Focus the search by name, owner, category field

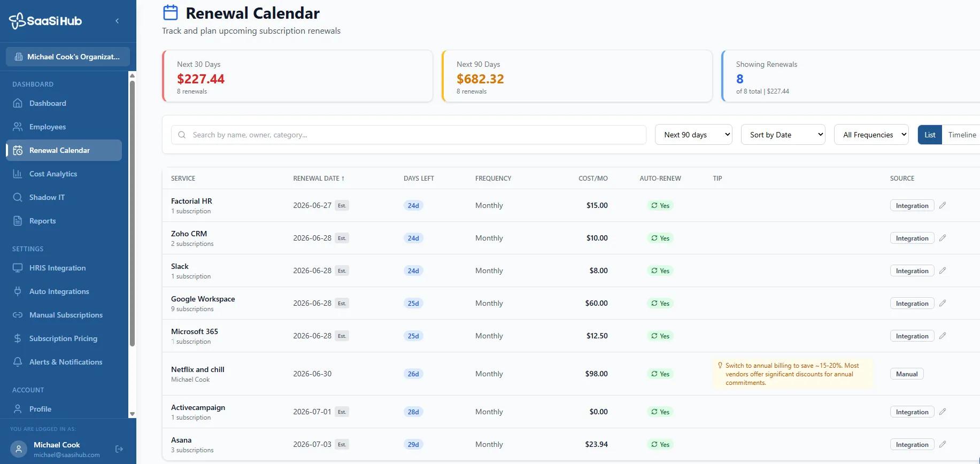(408, 135)
